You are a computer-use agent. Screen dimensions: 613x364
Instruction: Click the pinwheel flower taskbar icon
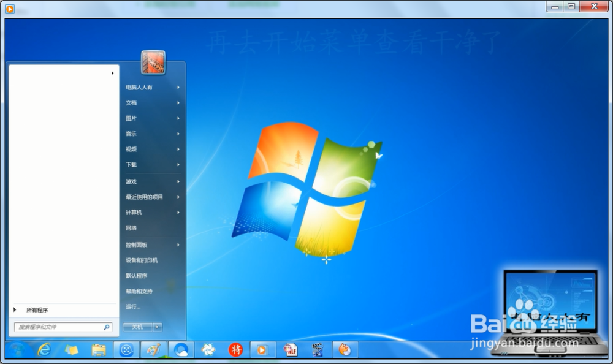point(208,349)
